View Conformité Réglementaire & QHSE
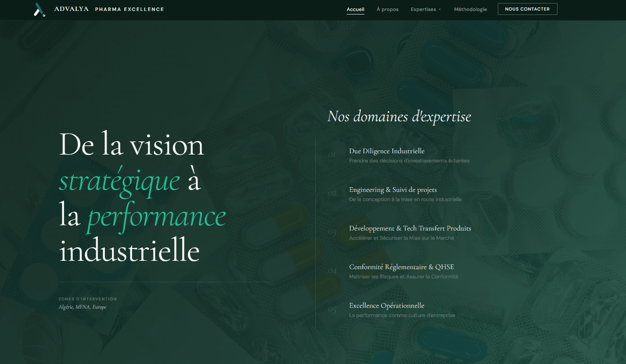Viewport: 626px width, 364px height. tap(402, 267)
